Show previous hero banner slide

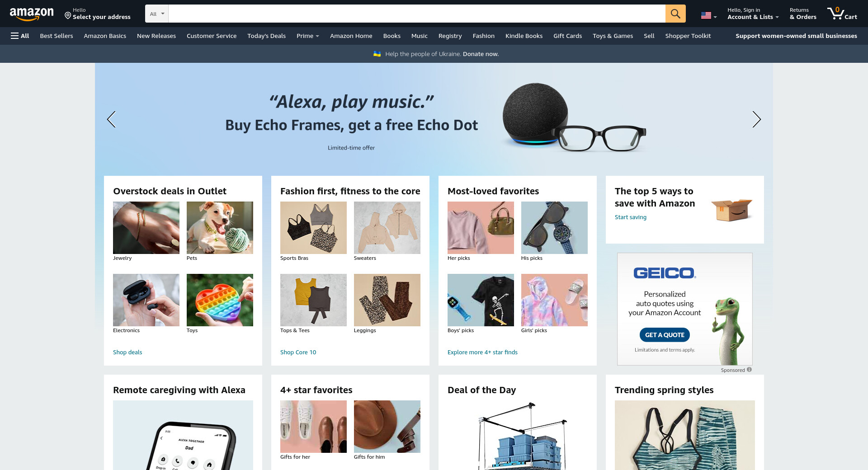(111, 119)
